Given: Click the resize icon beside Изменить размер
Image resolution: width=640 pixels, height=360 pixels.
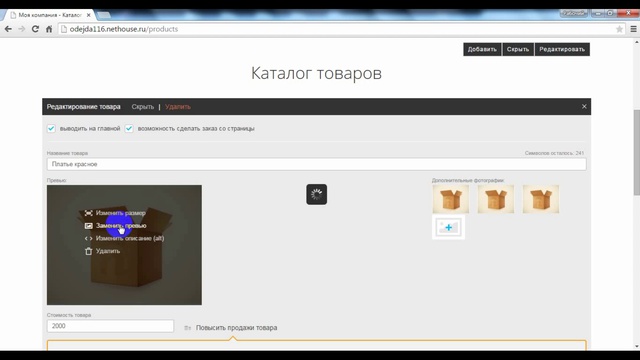Looking at the screenshot, I should click(89, 213).
